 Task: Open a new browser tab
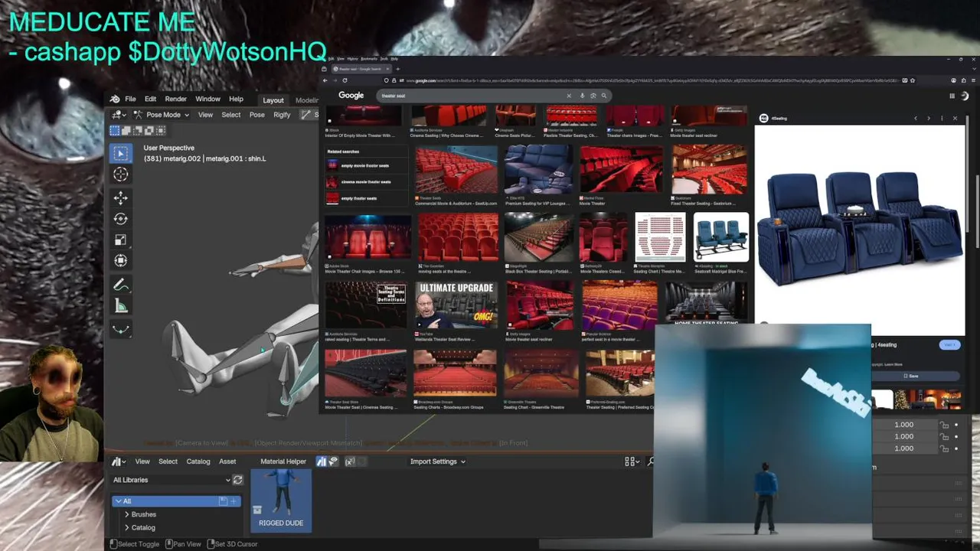point(397,69)
